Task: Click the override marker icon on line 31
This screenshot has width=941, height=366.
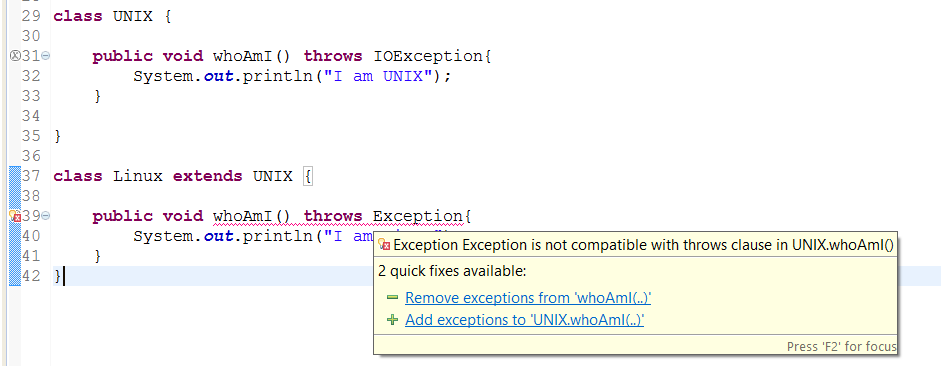Action: pos(16,56)
